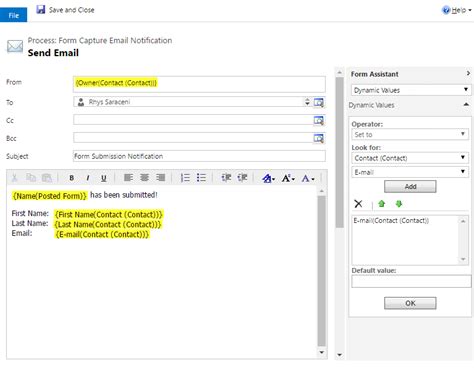Align text left
This screenshot has height=376, width=474.
click(x=128, y=178)
